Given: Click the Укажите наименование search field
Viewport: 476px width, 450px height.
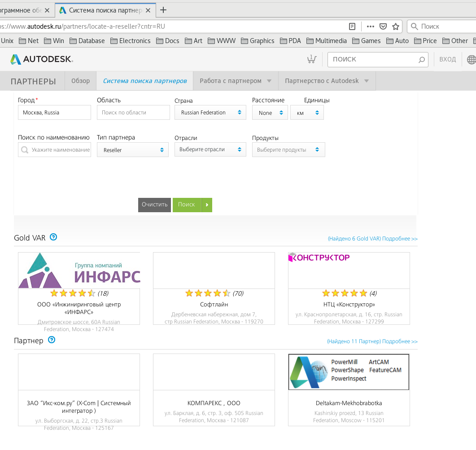Looking at the screenshot, I should (x=54, y=150).
